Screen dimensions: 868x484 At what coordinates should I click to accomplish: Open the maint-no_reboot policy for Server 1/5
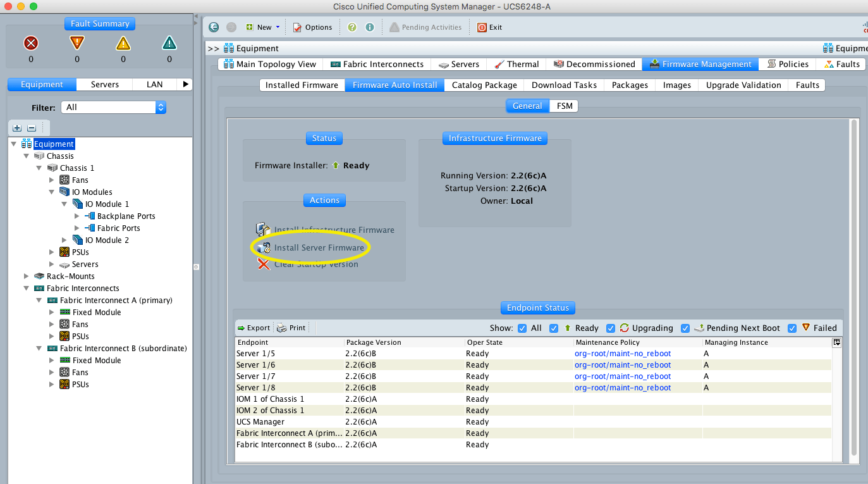(x=622, y=353)
